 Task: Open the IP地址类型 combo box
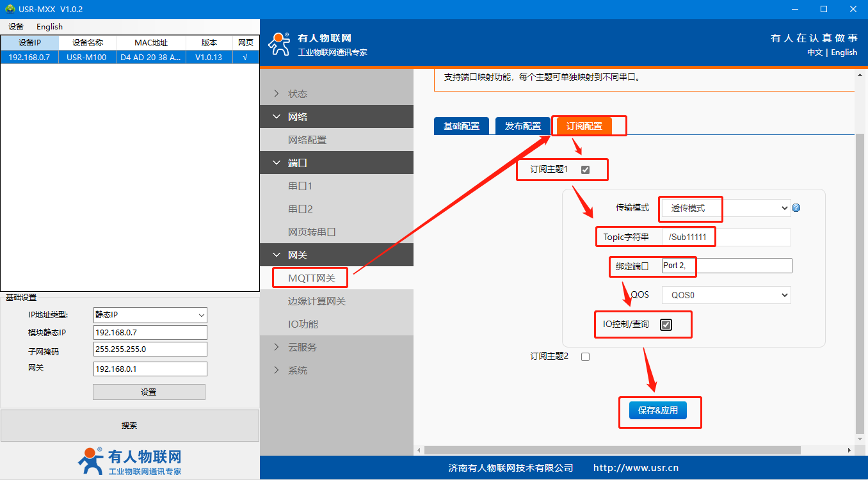coord(150,315)
